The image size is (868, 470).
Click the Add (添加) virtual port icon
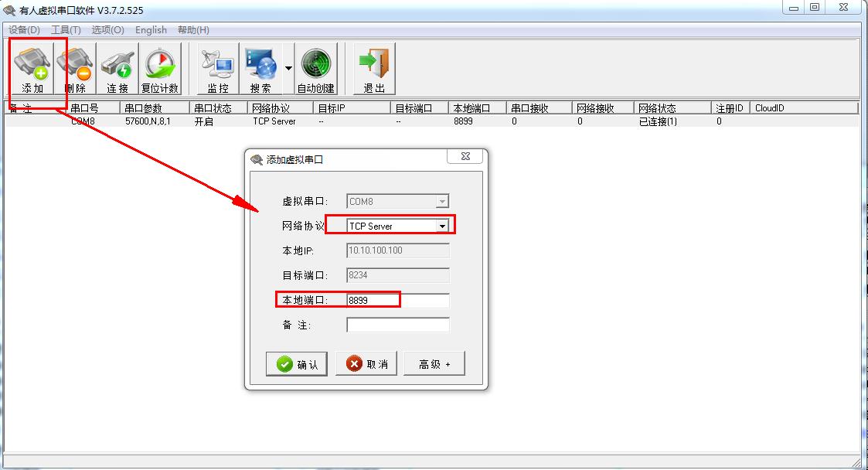click(32, 69)
